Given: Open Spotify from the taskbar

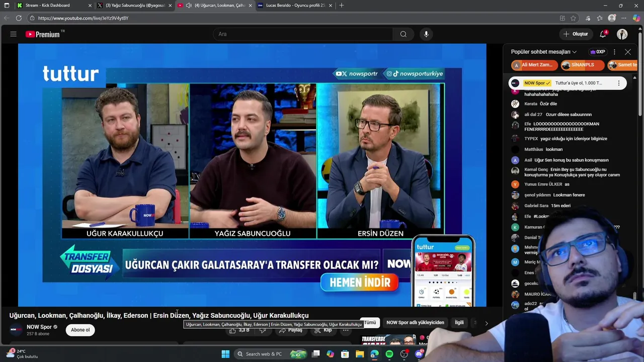Looking at the screenshot, I should (x=389, y=354).
